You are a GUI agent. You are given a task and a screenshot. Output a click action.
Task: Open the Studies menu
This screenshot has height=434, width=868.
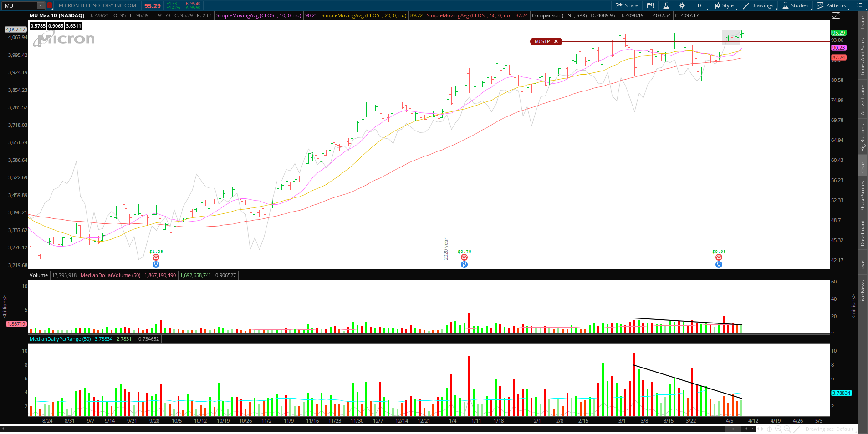(x=795, y=5)
